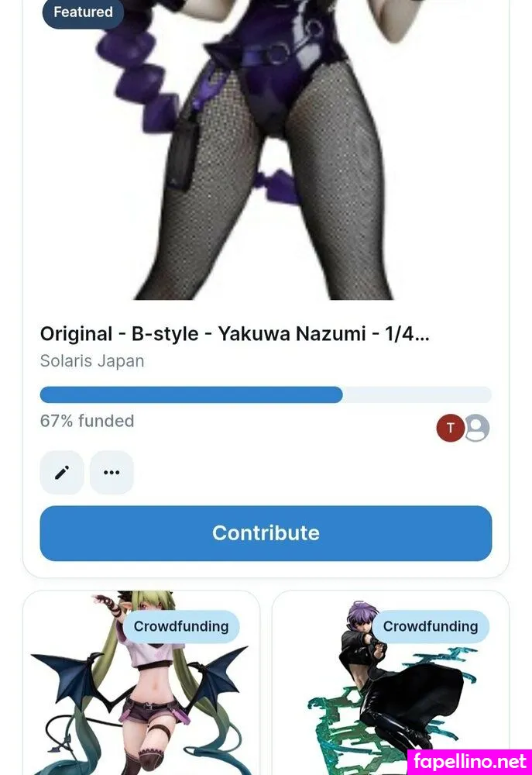Click the red T contributor avatar
Screen dimensions: 532x775
tap(450, 428)
